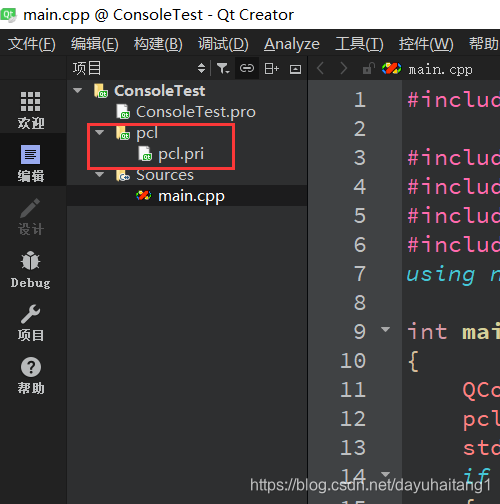Image resolution: width=500 pixels, height=504 pixels.
Task: Click the Sources folder icon
Action: pyautogui.click(x=123, y=175)
